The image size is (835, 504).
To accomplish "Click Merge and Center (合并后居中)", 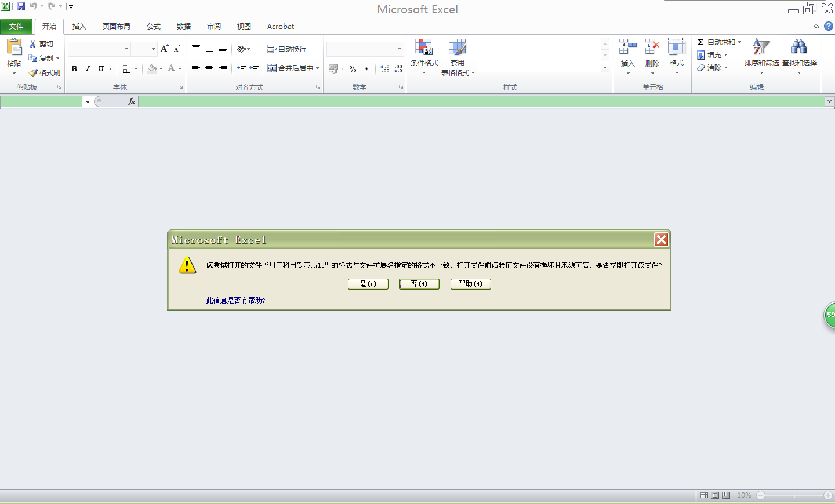I will pos(290,68).
